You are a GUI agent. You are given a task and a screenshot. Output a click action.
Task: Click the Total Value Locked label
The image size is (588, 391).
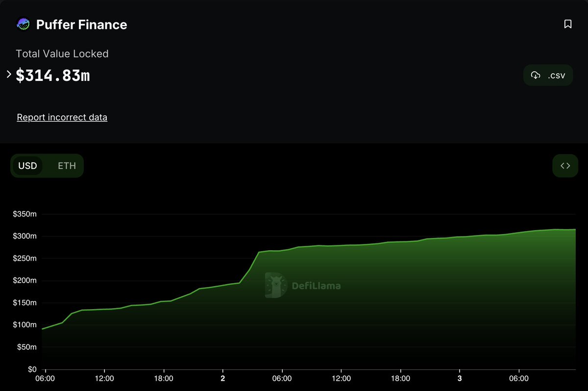(x=62, y=53)
